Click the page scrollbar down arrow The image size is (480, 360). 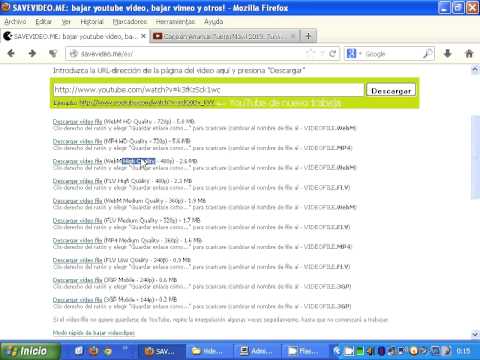tap(475, 334)
